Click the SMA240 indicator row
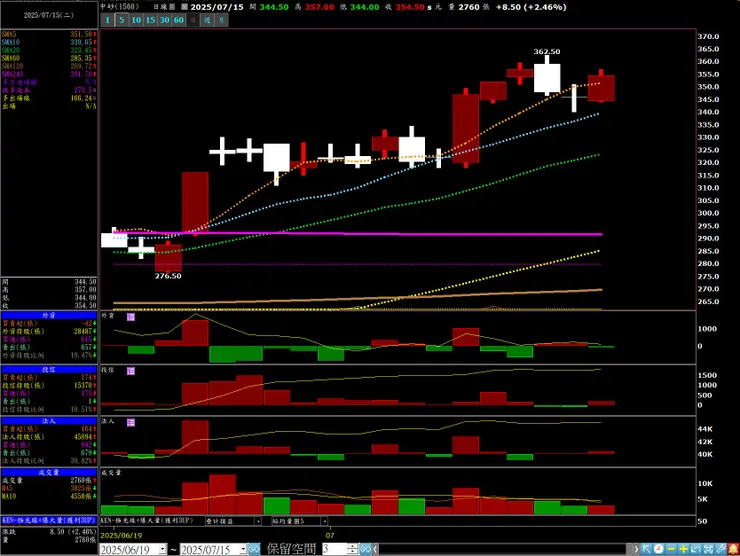This screenshot has width=740, height=556. pos(49,74)
